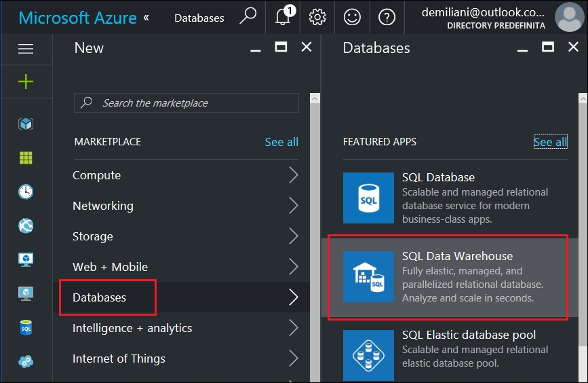Image resolution: width=588 pixels, height=383 pixels.
Task: Close the New blade
Action: (307, 47)
